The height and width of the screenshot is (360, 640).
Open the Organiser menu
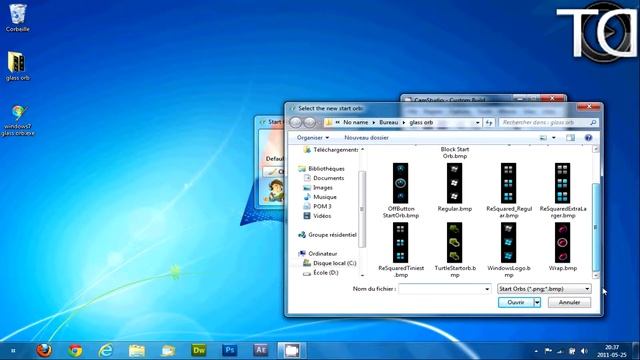click(313, 138)
